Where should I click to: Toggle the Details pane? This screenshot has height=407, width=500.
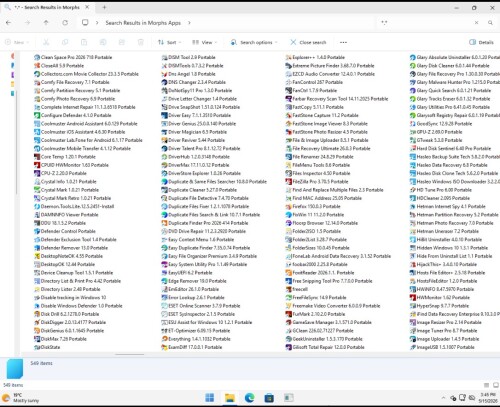481,42
